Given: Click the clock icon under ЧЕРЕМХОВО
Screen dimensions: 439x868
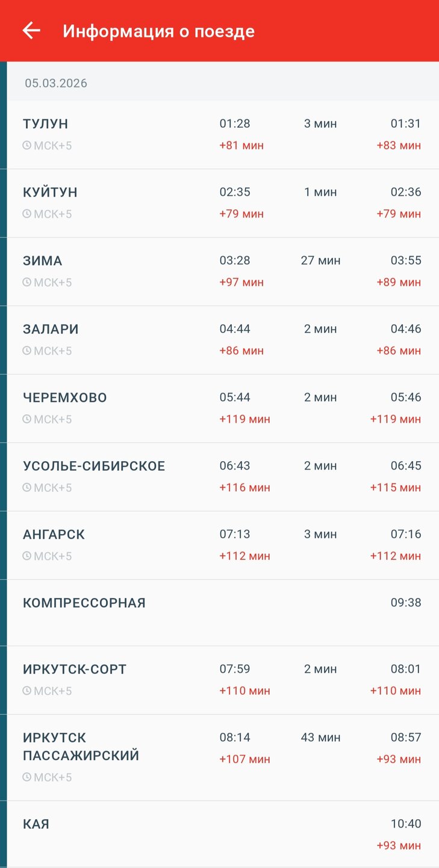Looking at the screenshot, I should pyautogui.click(x=26, y=419).
